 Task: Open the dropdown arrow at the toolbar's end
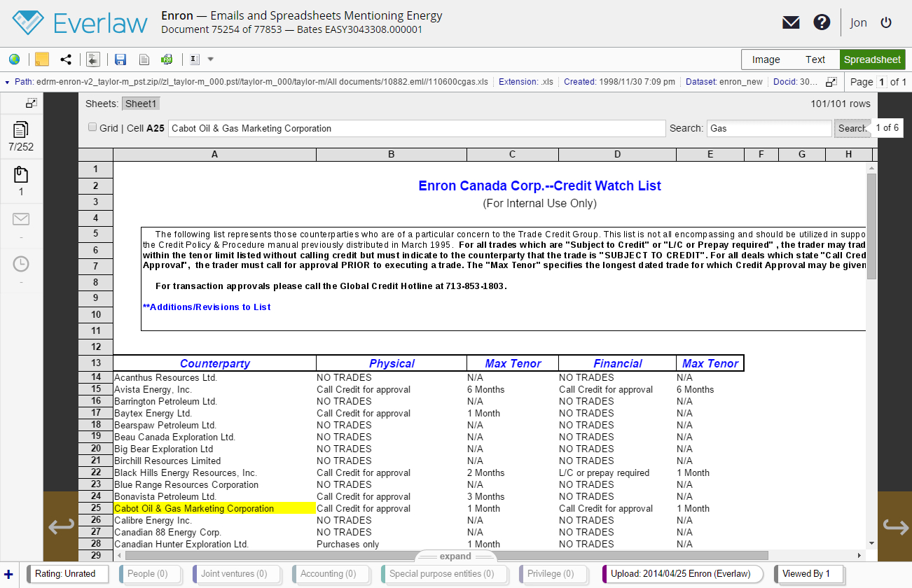210,59
